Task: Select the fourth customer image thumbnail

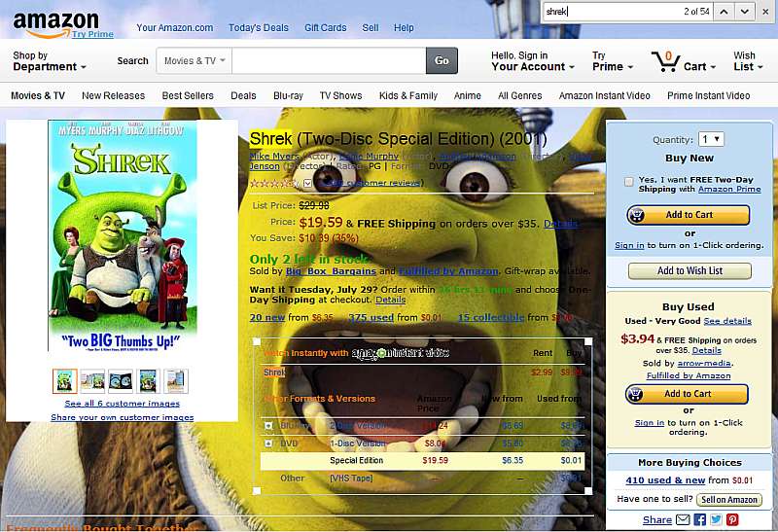Action: pos(149,381)
